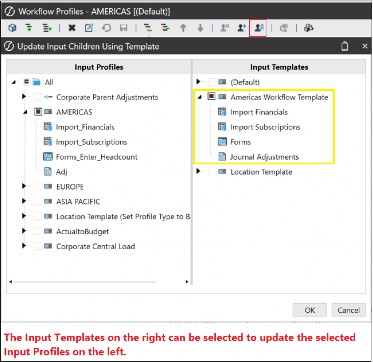
Task: Close the Update Input Children dialog
Action: pos(365,47)
